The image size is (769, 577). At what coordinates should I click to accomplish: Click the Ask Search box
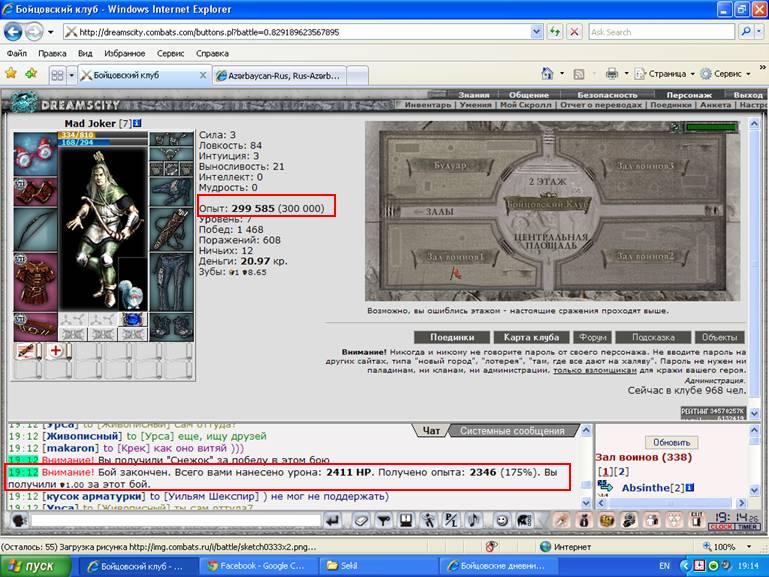(x=662, y=32)
